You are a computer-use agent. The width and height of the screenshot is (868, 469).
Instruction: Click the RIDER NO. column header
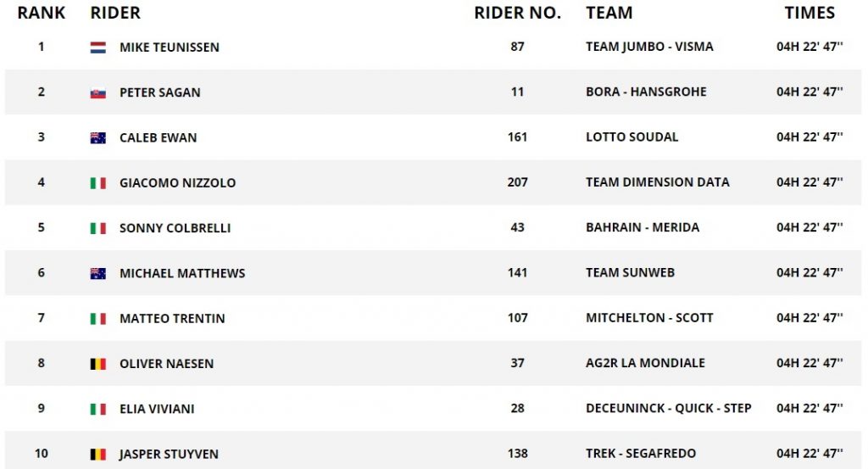[x=517, y=13]
